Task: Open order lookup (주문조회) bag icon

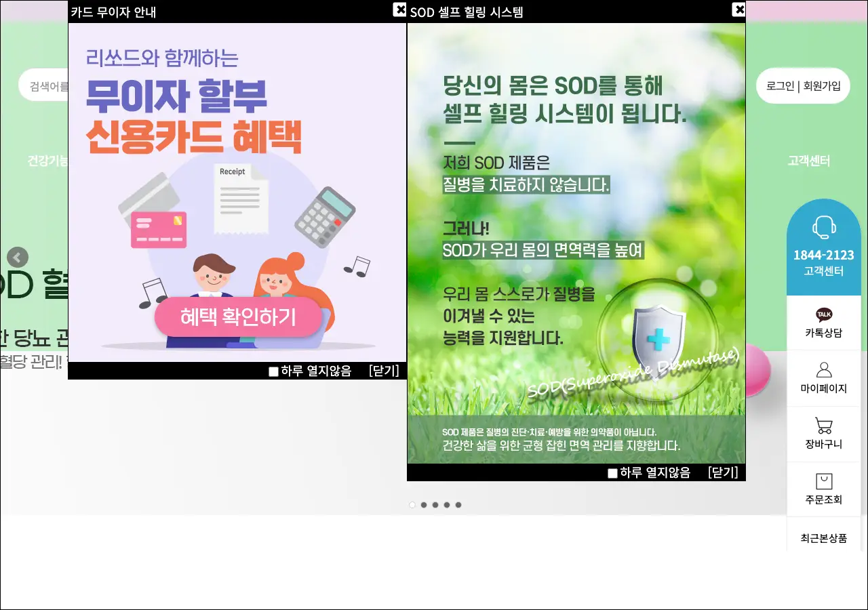Action: pos(823,482)
